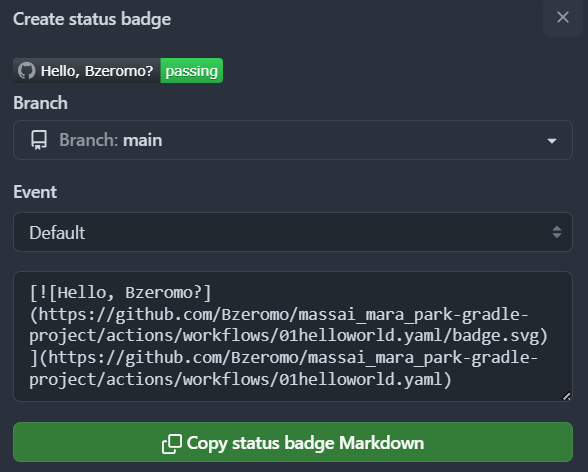Close the Create status badge dialog
This screenshot has height=472, width=588.
point(562,17)
